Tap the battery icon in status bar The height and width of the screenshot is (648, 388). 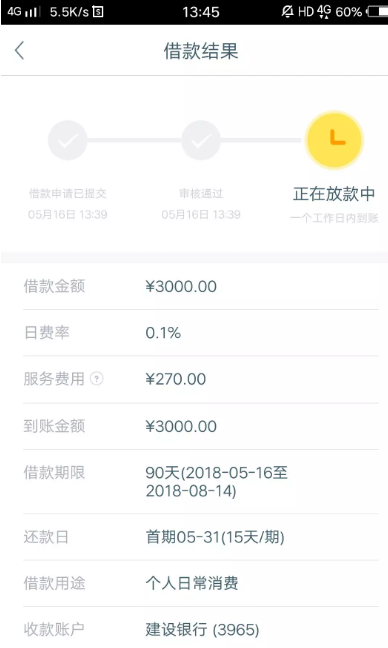[376, 12]
